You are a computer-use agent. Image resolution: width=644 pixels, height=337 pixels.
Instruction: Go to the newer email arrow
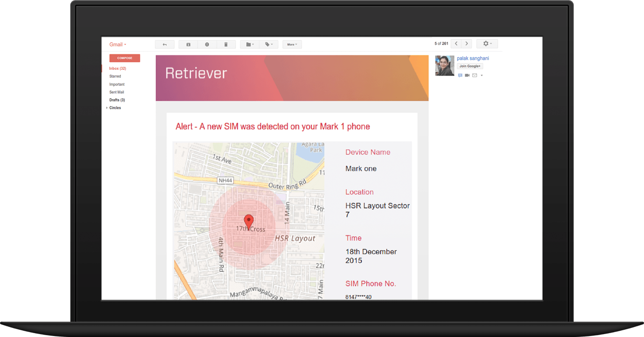click(456, 44)
